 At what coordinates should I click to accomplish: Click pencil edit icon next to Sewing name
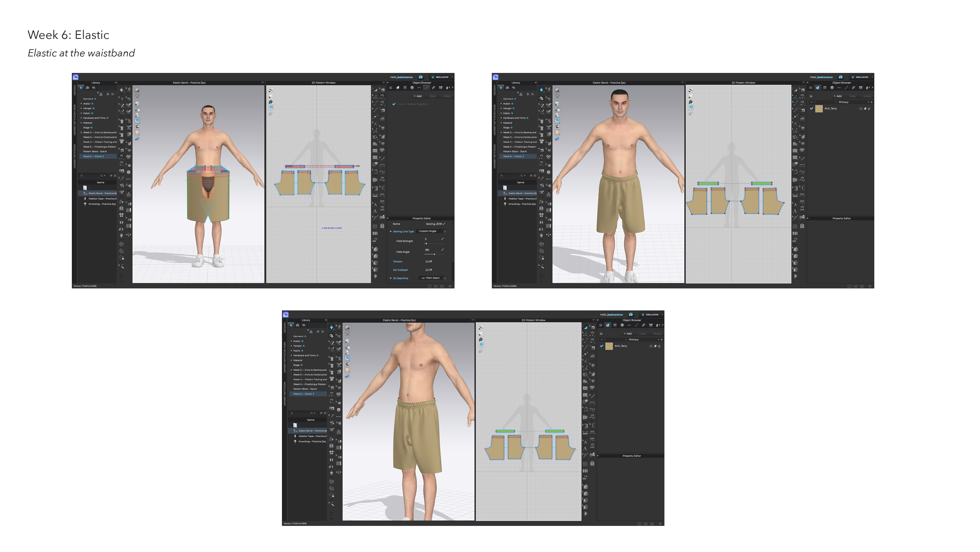click(x=444, y=224)
